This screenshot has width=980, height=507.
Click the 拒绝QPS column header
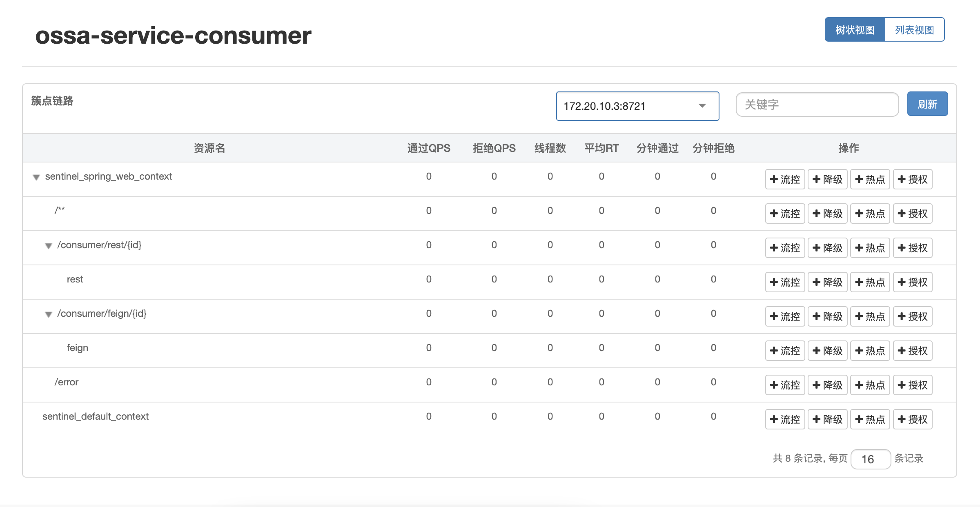tap(494, 148)
